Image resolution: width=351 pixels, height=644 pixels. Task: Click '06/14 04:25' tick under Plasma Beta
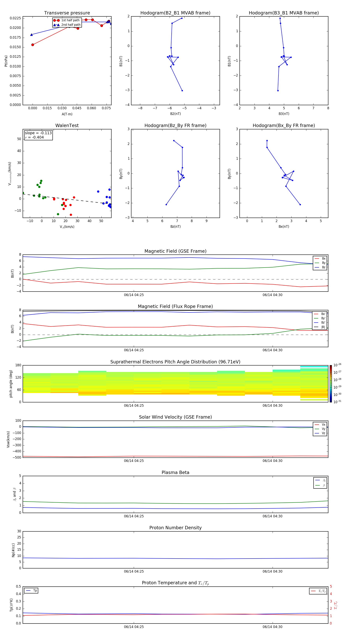[134, 516]
